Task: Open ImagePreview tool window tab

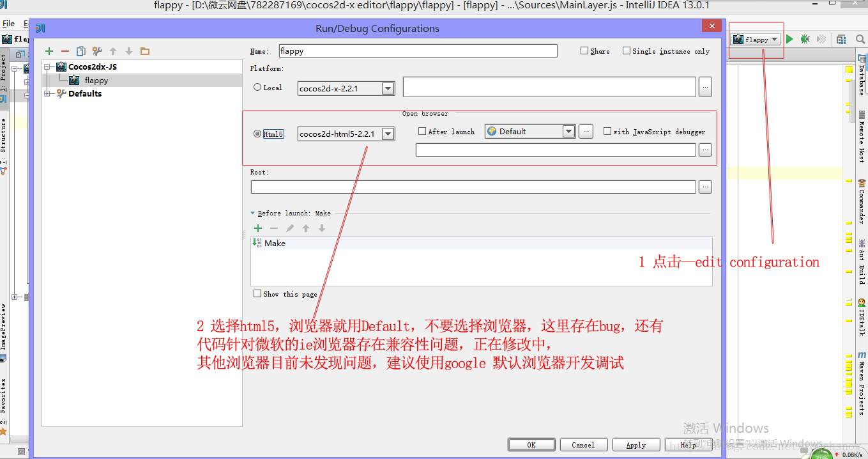Action: coord(4,332)
